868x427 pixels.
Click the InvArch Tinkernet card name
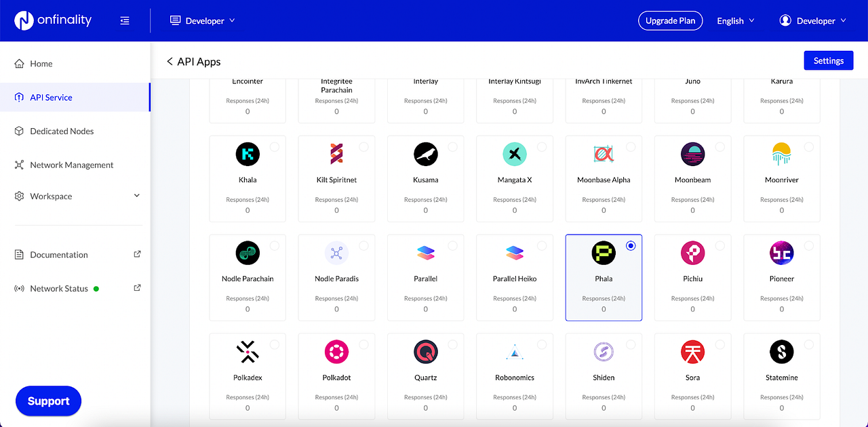604,81
